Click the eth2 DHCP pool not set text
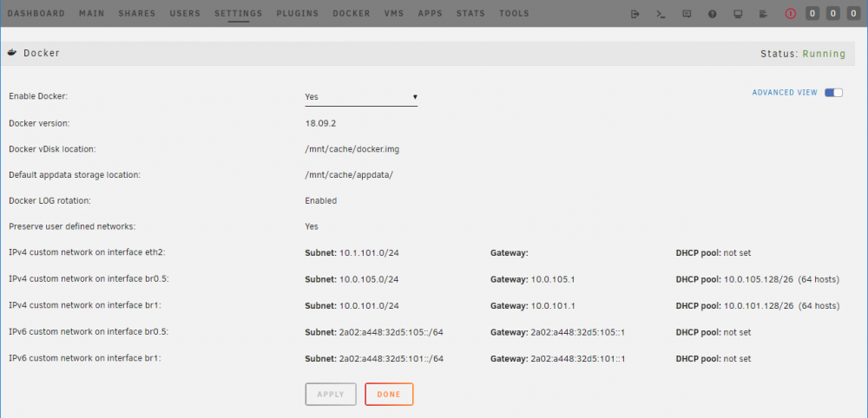Viewport: 868px width, 418px height. [737, 252]
